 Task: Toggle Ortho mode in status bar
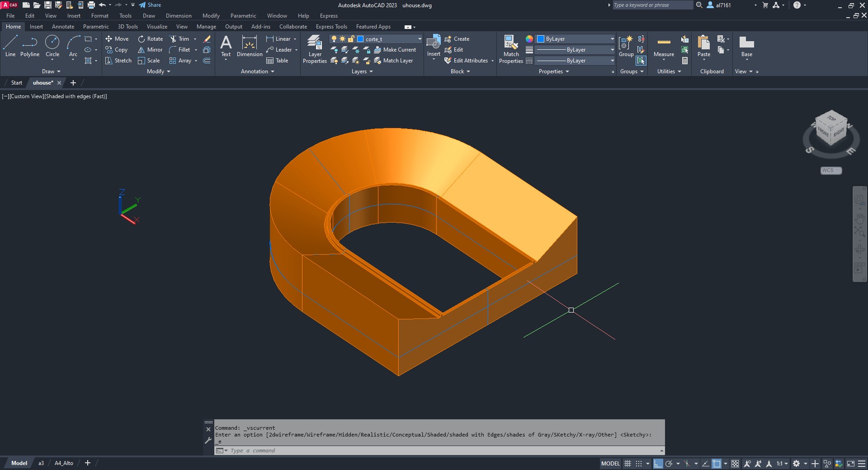(x=658, y=463)
